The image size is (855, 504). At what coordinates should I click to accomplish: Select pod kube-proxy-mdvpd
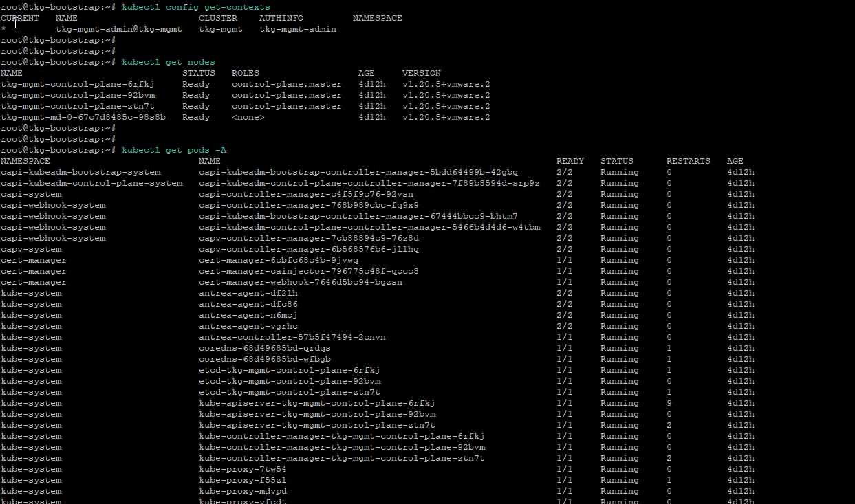point(243,491)
